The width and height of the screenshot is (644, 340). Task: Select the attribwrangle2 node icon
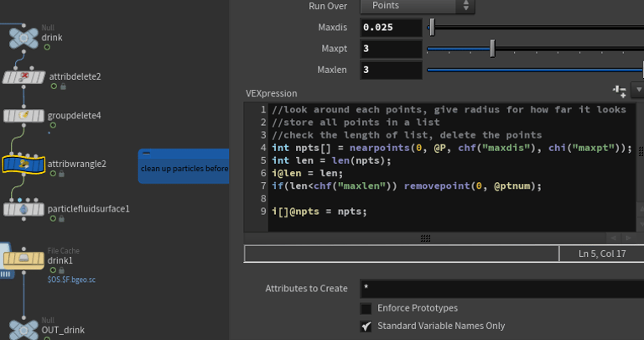pyautogui.click(x=23, y=165)
